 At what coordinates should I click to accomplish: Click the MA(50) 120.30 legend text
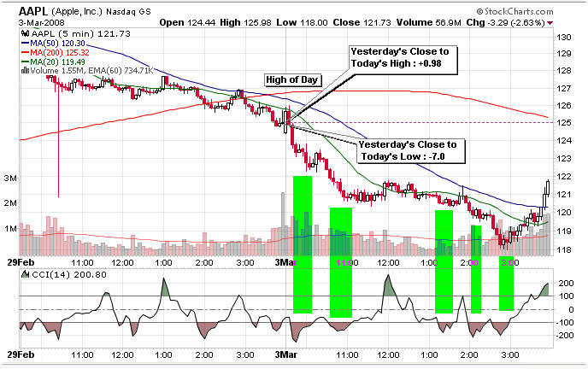pos(57,44)
